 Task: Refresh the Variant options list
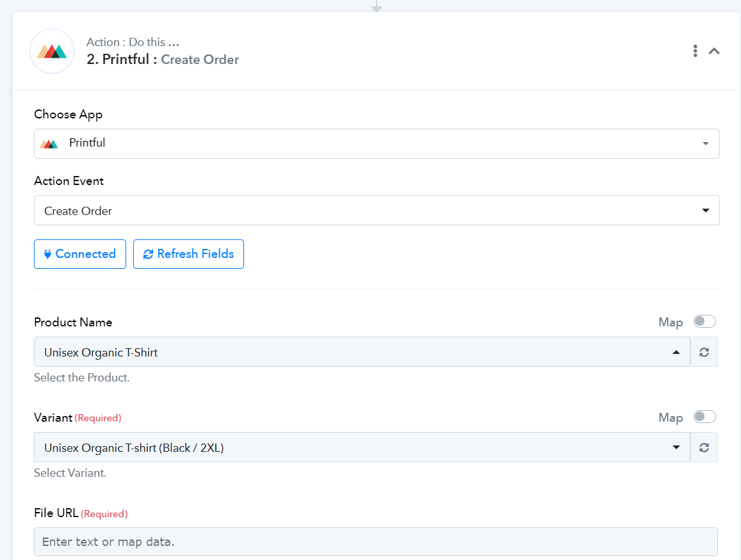704,447
